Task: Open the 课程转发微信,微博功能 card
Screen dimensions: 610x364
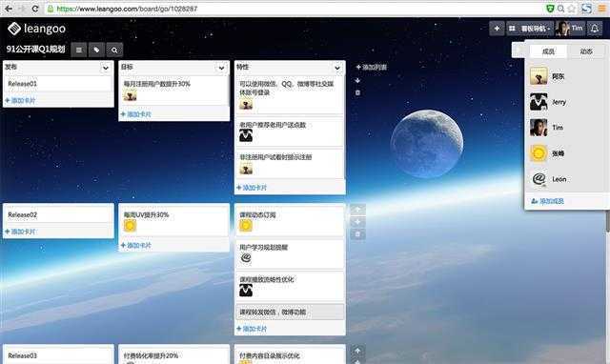Action: 290,312
